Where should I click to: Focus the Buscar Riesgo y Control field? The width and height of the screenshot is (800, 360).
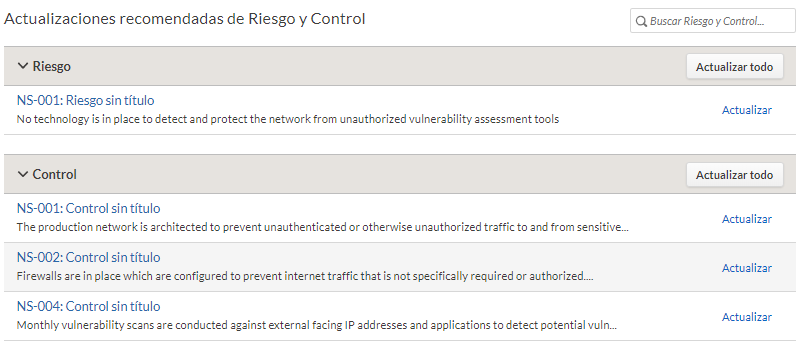(x=713, y=21)
